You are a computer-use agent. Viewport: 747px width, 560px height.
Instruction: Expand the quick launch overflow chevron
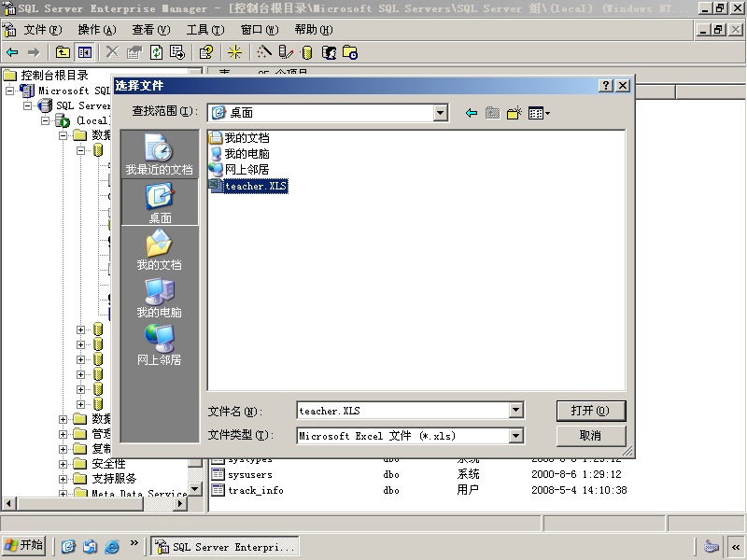tap(134, 542)
